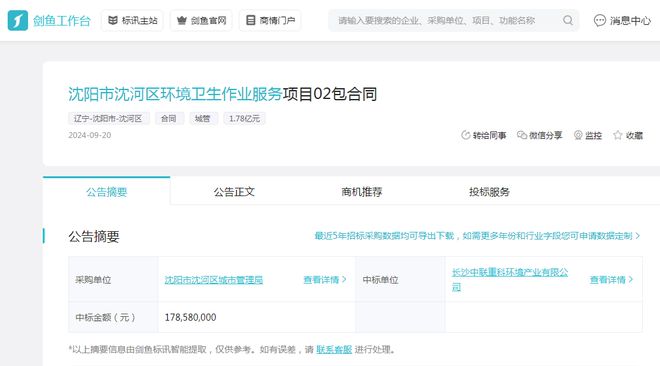
Task: Open 沈阳市沈河区城市管理局 link
Action: click(213, 280)
